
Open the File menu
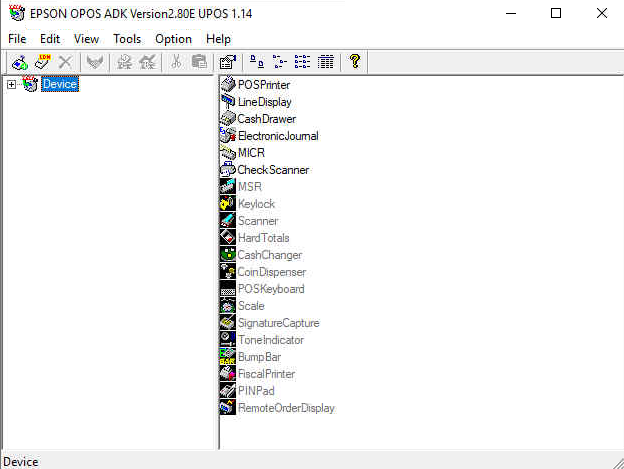click(17, 39)
